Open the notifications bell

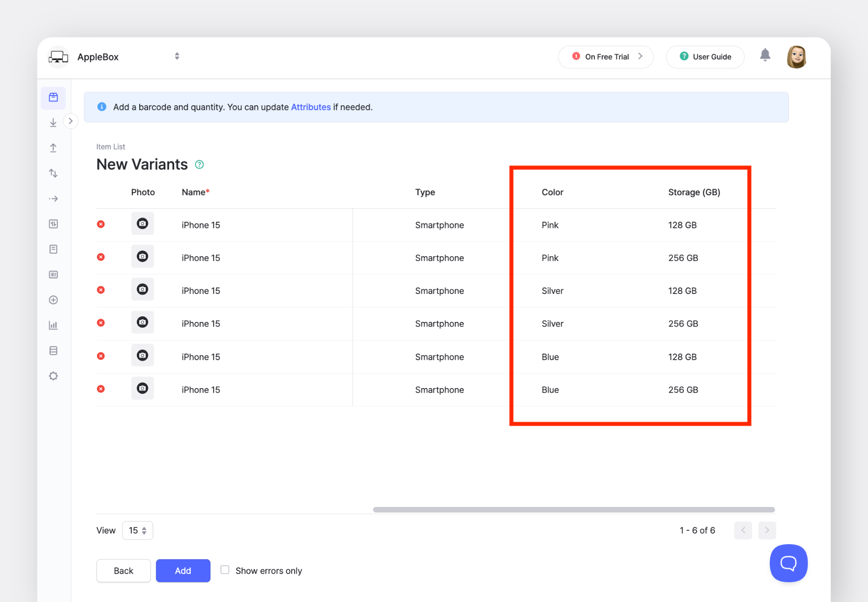tap(765, 55)
